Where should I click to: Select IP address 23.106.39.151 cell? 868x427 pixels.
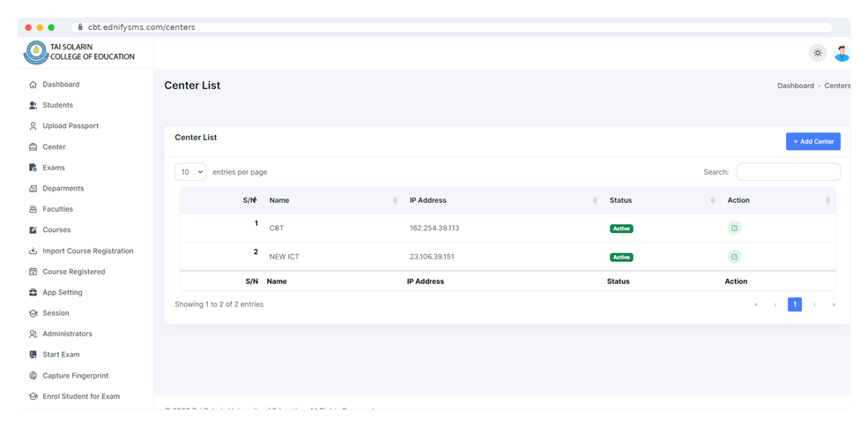(432, 258)
